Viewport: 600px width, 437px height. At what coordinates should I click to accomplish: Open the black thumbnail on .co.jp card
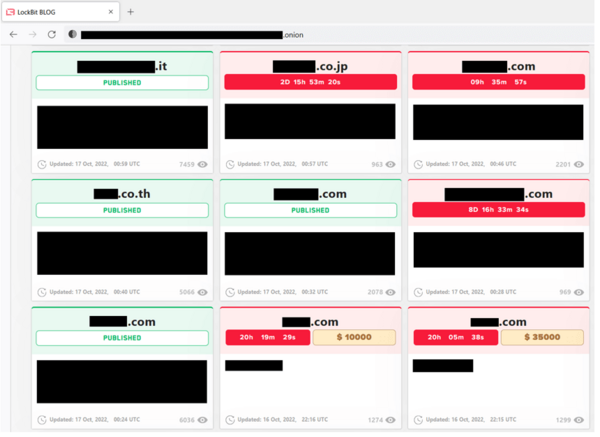[310, 122]
